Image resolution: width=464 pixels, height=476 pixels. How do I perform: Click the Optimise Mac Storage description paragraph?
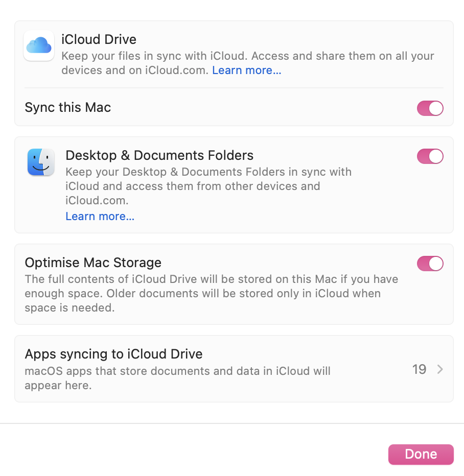click(211, 294)
